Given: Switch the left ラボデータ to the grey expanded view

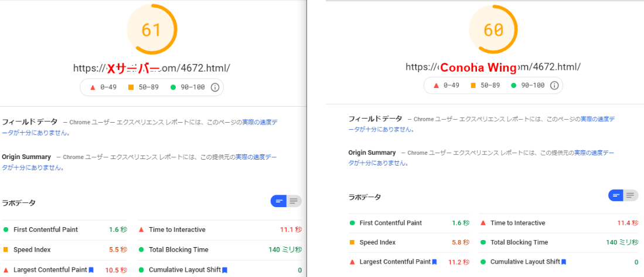Looking at the screenshot, I should tap(294, 201).
